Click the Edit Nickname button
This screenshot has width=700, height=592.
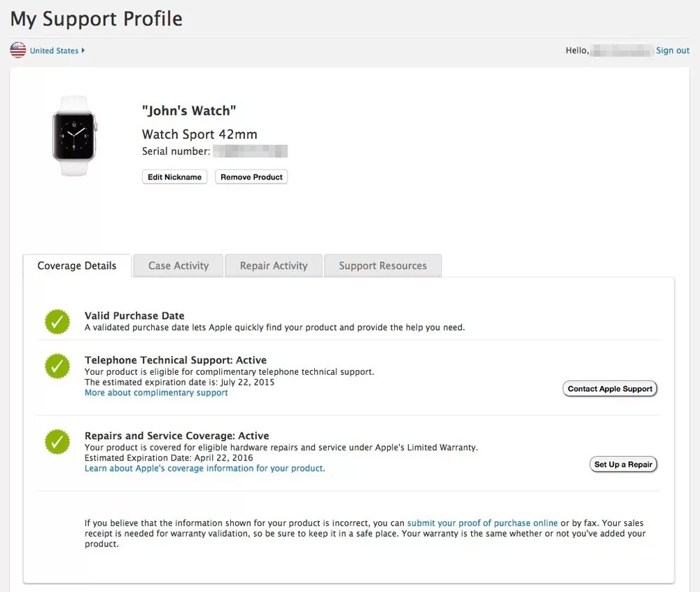click(174, 177)
